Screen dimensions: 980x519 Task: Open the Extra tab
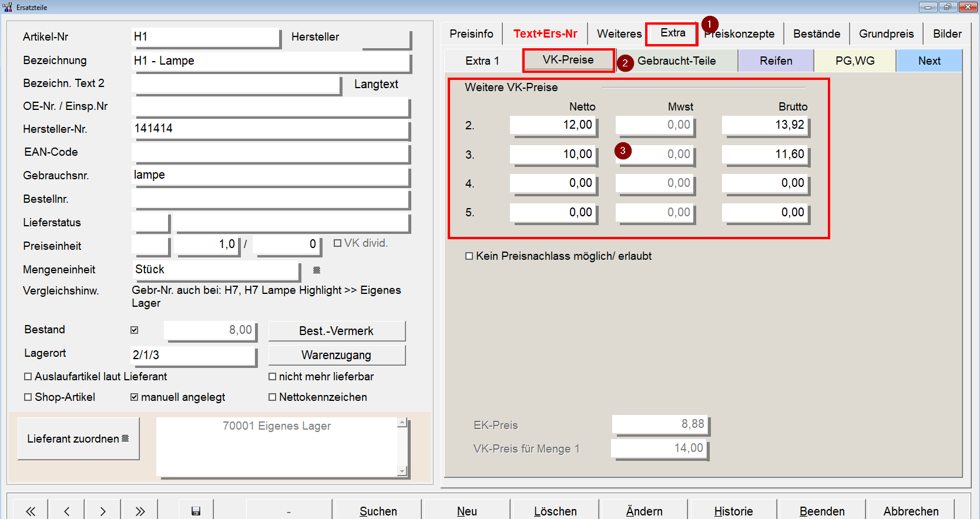tap(672, 33)
